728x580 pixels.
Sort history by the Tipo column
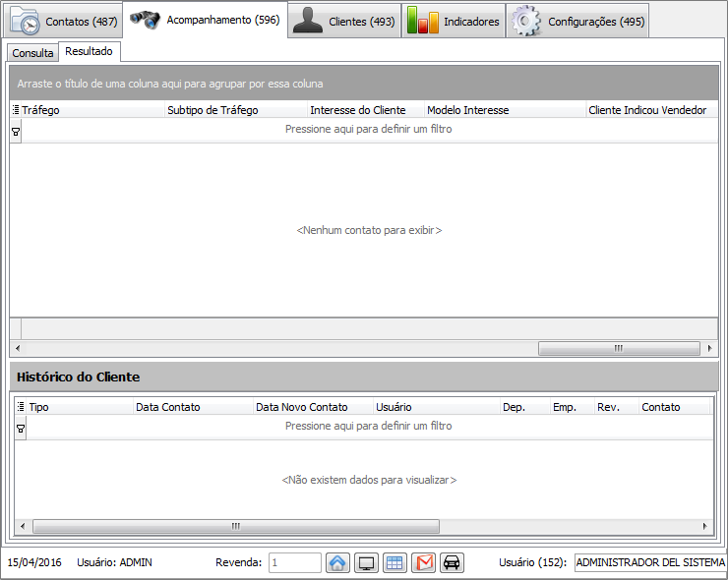80,407
